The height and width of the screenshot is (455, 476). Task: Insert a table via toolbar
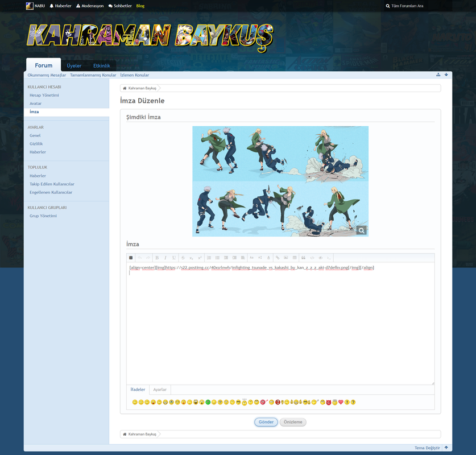295,258
